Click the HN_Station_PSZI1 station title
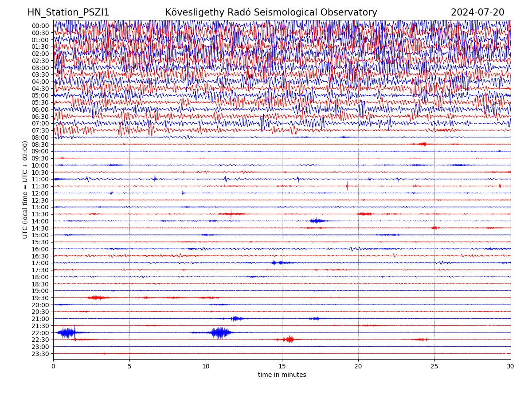 68,12
